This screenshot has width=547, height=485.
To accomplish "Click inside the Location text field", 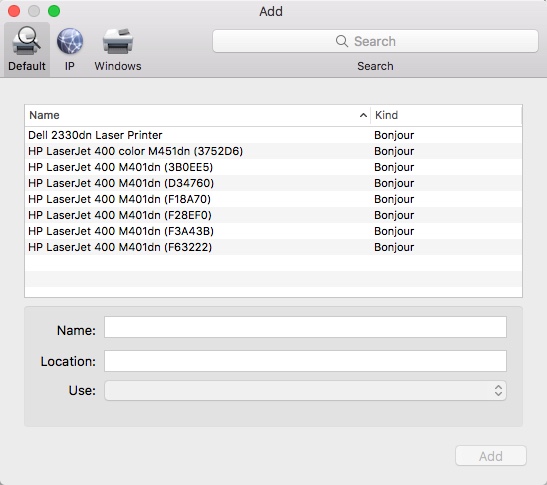I will pos(305,361).
